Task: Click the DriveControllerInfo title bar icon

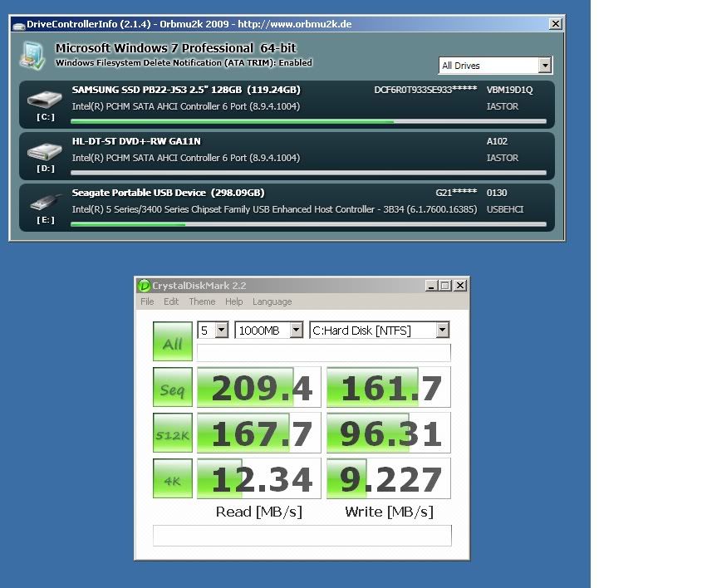Action: (19, 25)
